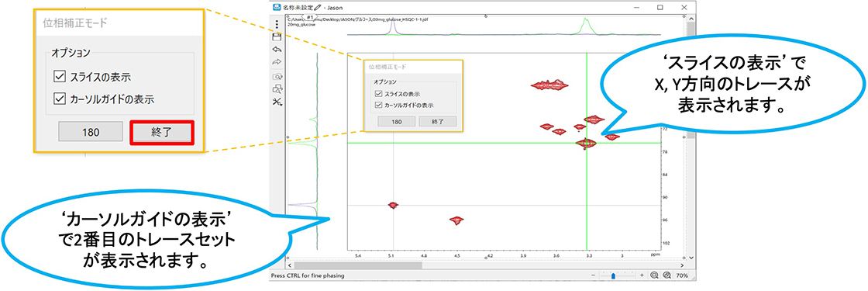Click the '180' button in small dialog
868x291 pixels.
tap(396, 121)
